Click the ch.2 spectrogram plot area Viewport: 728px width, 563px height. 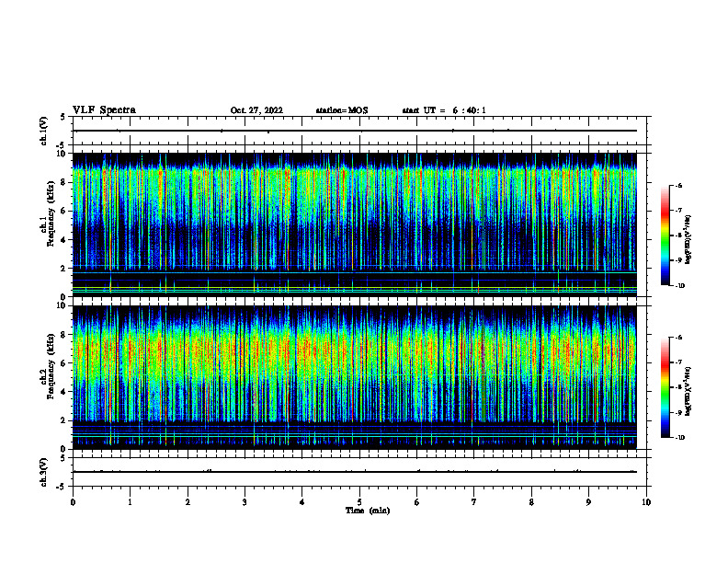coord(355,377)
